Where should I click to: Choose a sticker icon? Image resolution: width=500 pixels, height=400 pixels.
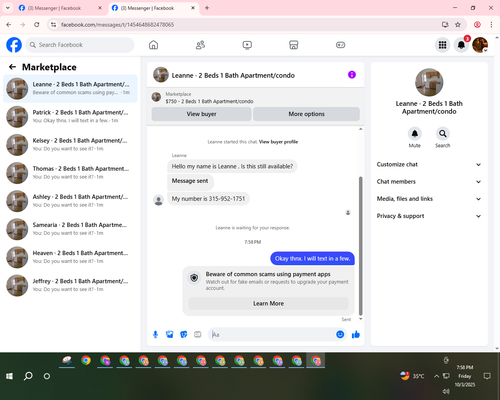pos(184,334)
